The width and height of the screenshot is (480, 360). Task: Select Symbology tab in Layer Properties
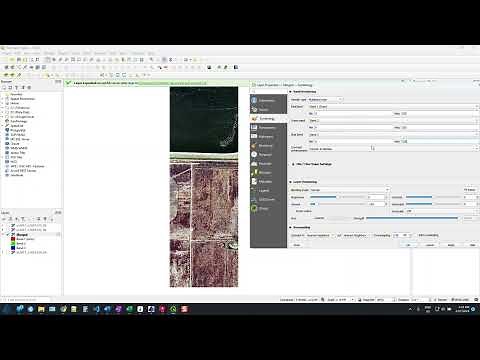[268, 119]
